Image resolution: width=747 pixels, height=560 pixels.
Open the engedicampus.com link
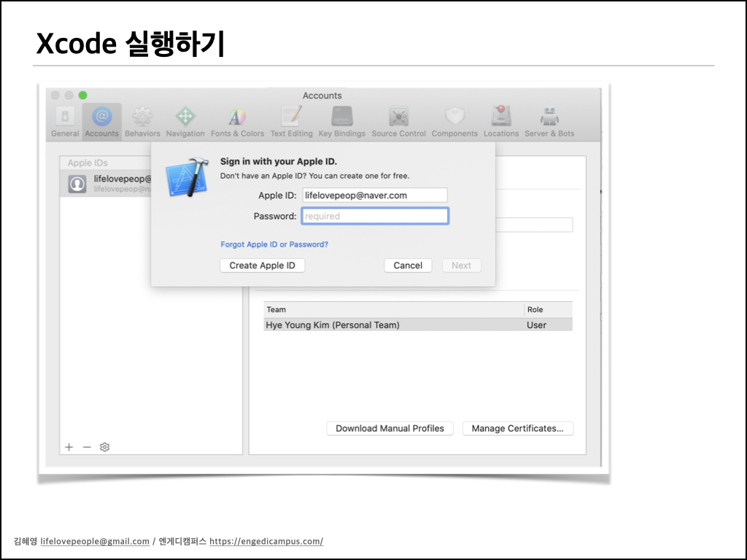click(266, 541)
